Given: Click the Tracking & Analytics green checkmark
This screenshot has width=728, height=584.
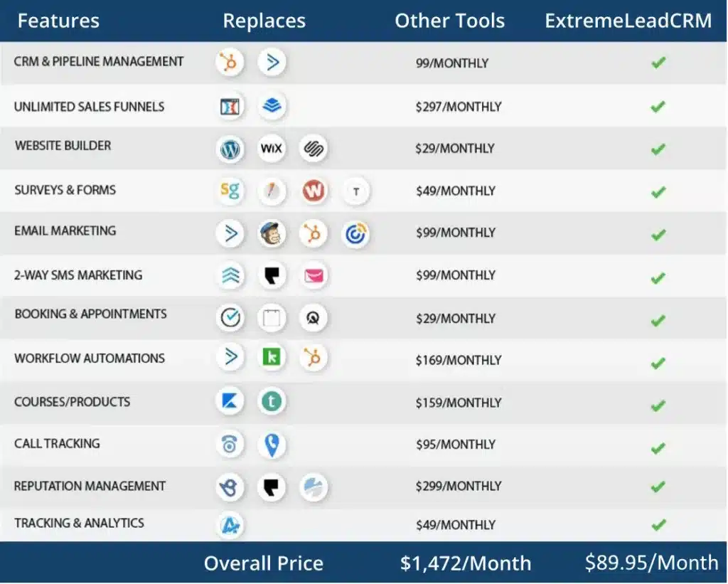Looking at the screenshot, I should (658, 525).
